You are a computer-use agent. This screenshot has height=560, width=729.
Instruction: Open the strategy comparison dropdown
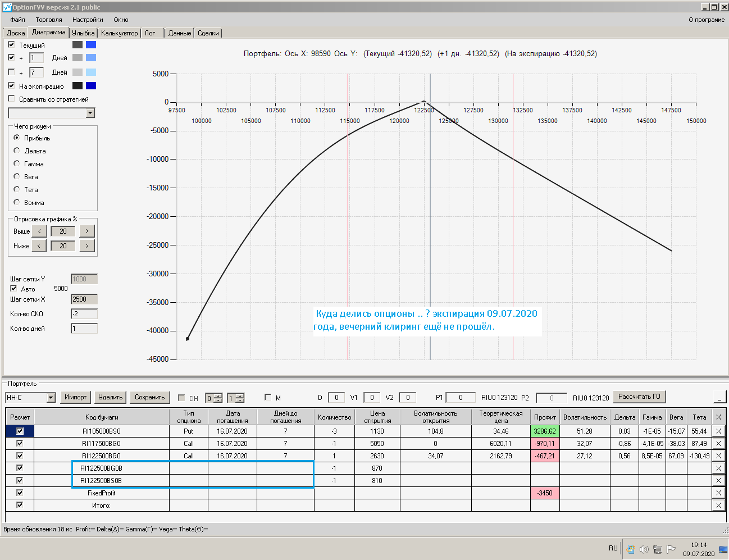[90, 113]
